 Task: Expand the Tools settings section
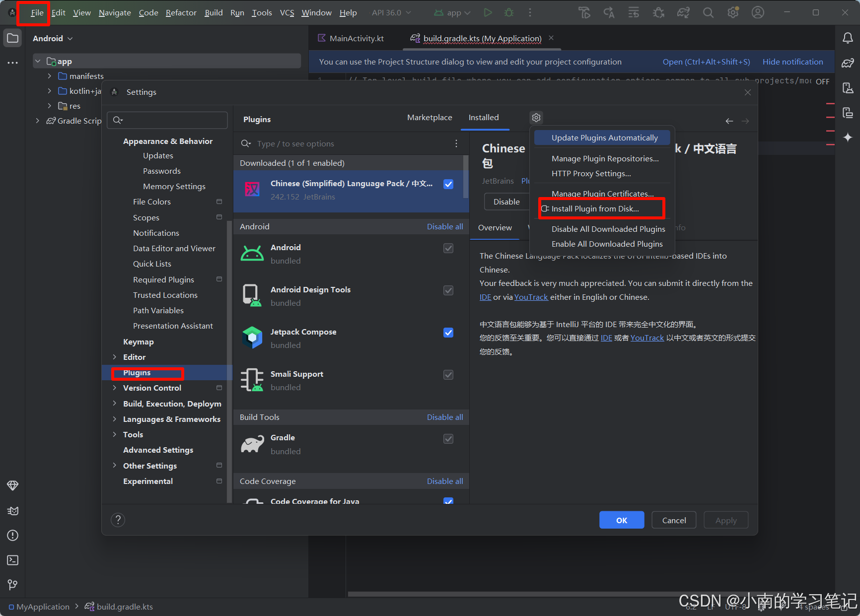click(115, 434)
